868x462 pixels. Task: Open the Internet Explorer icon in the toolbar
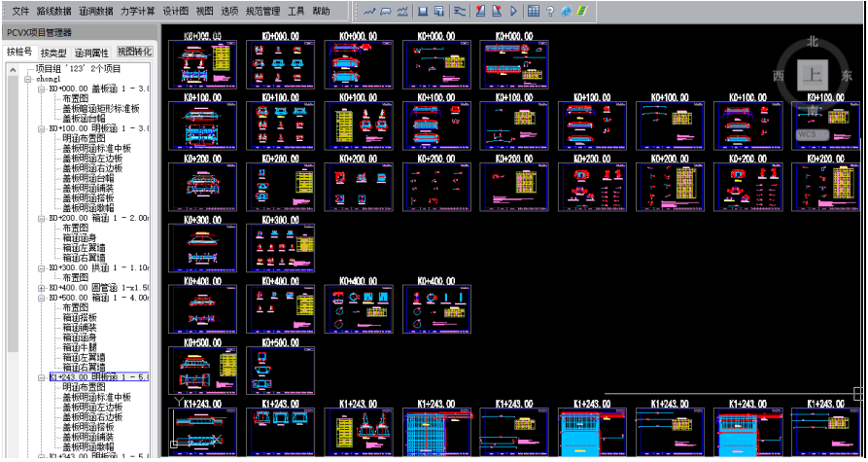(x=566, y=11)
